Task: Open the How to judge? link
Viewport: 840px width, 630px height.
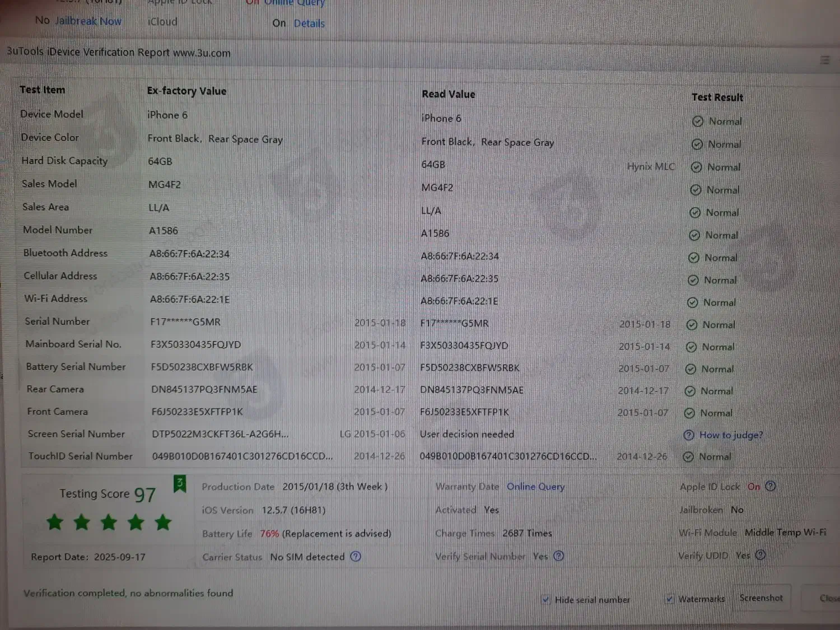Action: point(731,435)
